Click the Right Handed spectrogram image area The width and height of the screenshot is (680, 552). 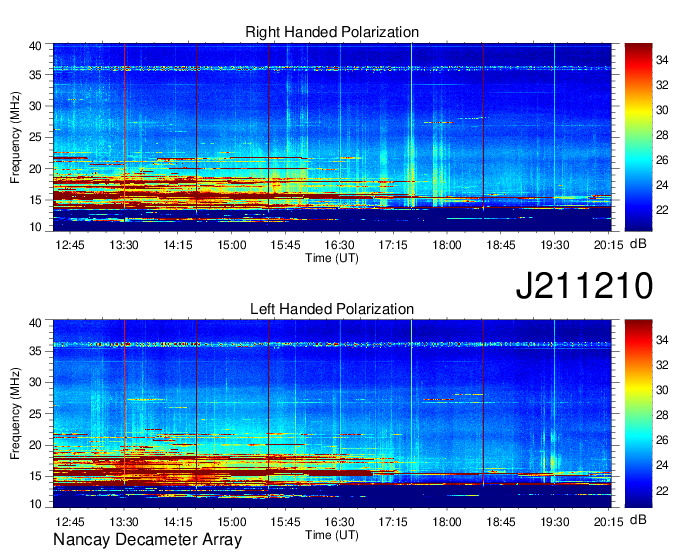[x=332, y=137]
